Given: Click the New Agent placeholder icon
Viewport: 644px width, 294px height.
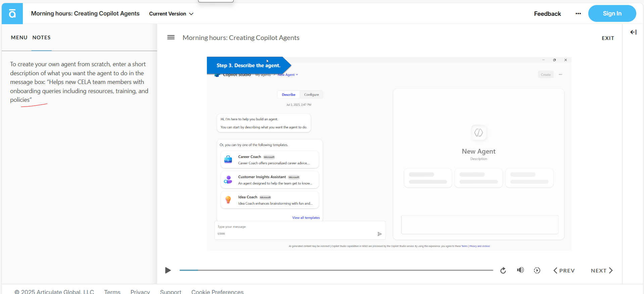Looking at the screenshot, I should coord(478,133).
